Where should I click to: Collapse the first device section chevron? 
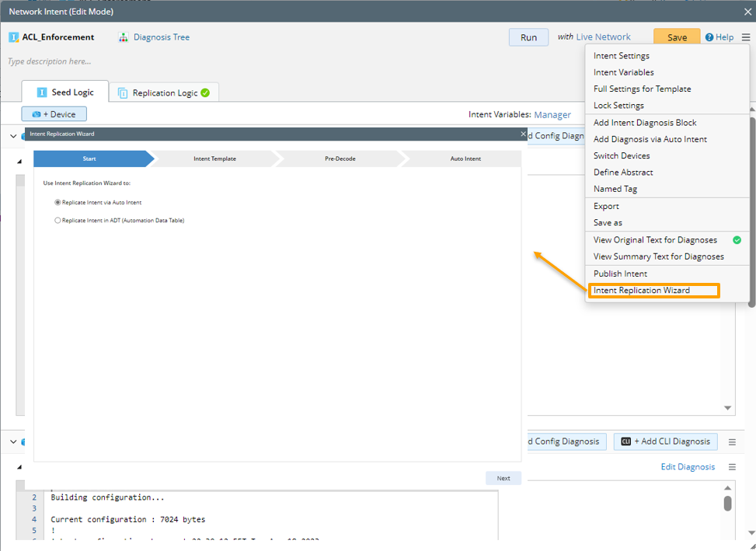[x=13, y=136]
